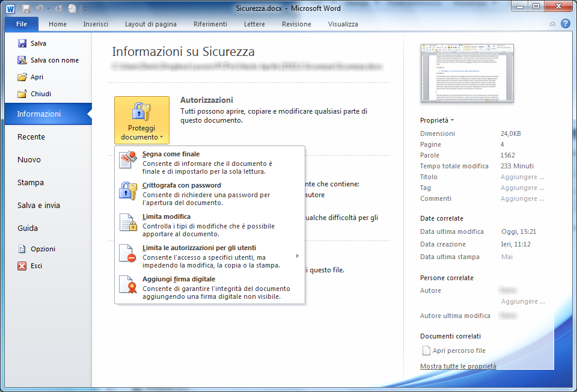Viewport: 577px width, 392px height.
Task: Open the Lettere tab
Action: (x=254, y=24)
